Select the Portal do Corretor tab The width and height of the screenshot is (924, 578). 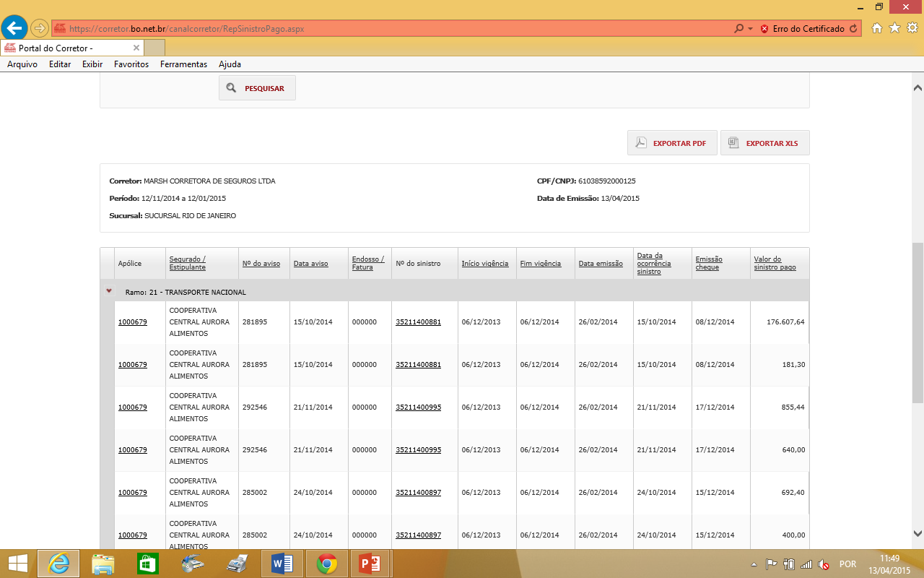[x=72, y=48]
